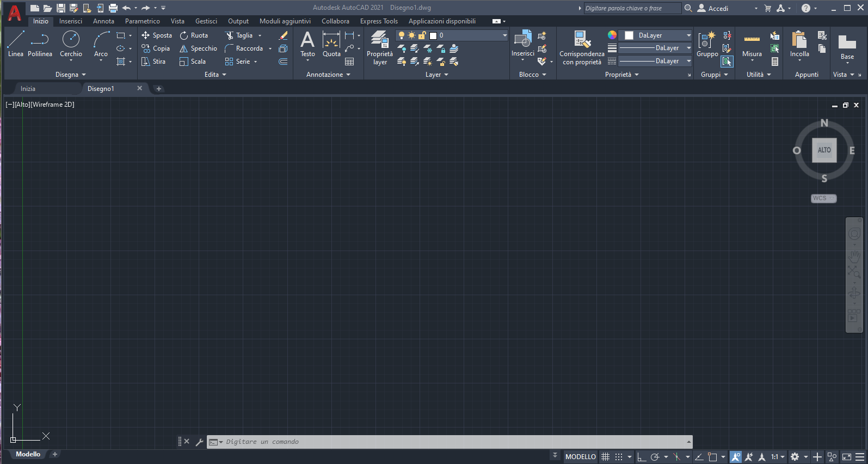868x464 pixels.
Task: Open the customize command line wrench icon
Action: point(199,442)
